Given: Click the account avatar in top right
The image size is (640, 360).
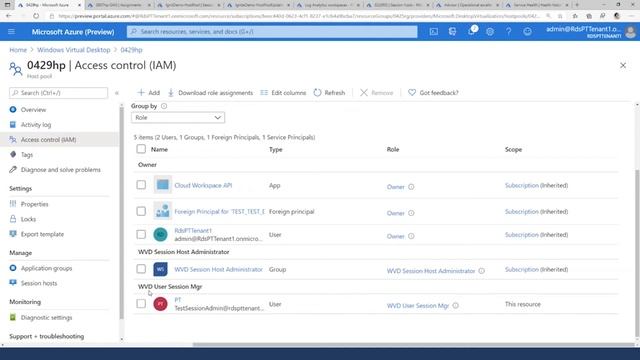Looking at the screenshot, I should pos(631,32).
